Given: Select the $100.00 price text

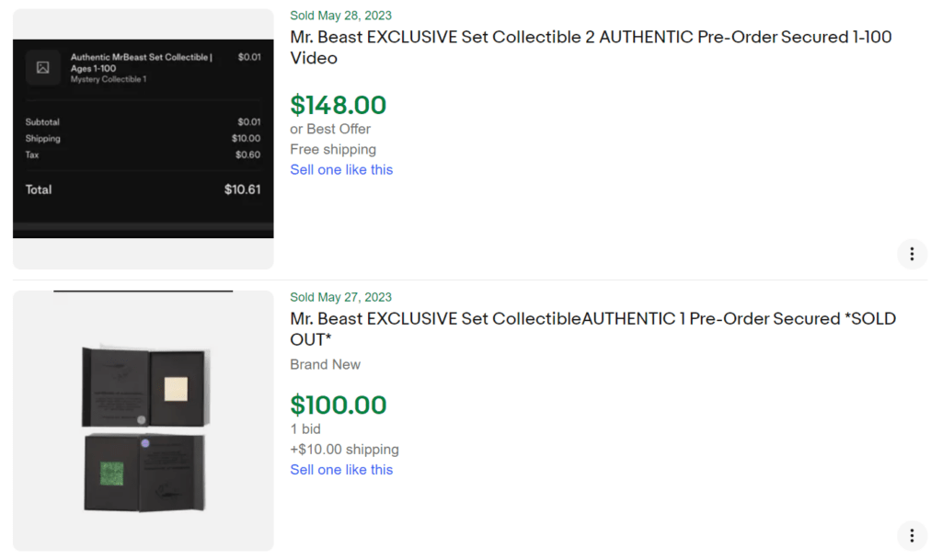Looking at the screenshot, I should (339, 405).
